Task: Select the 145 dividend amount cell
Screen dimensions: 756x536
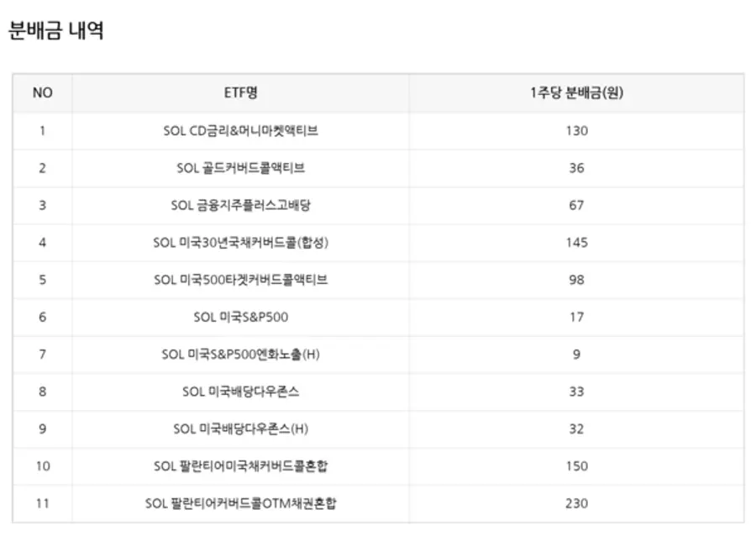Action: tap(576, 243)
